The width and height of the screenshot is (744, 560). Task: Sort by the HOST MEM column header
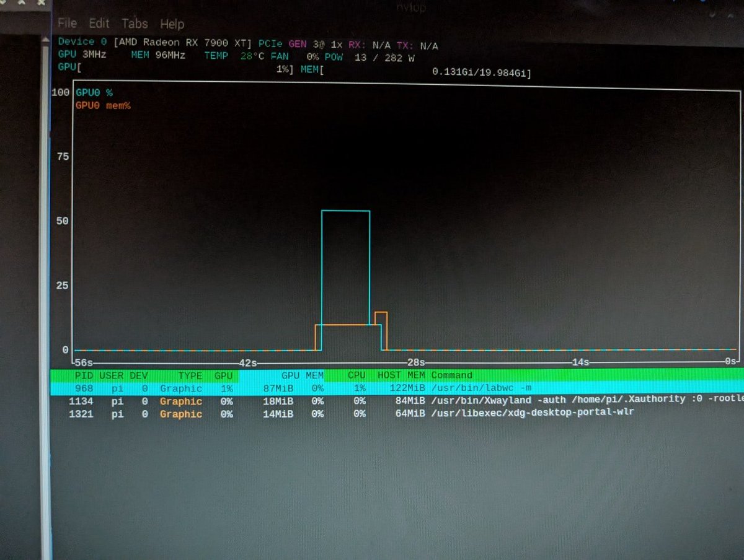tap(401, 375)
